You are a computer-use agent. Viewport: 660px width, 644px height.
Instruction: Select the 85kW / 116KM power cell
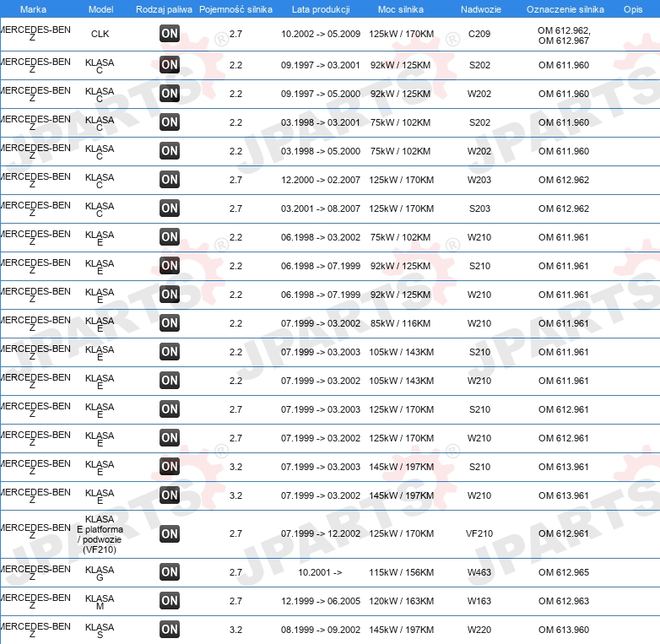pyautogui.click(x=400, y=323)
